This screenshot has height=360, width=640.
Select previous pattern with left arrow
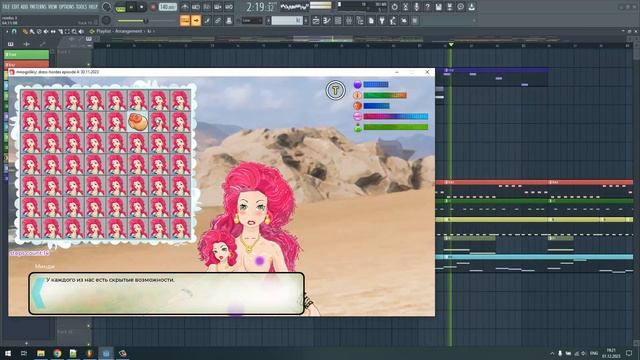pos(268,20)
